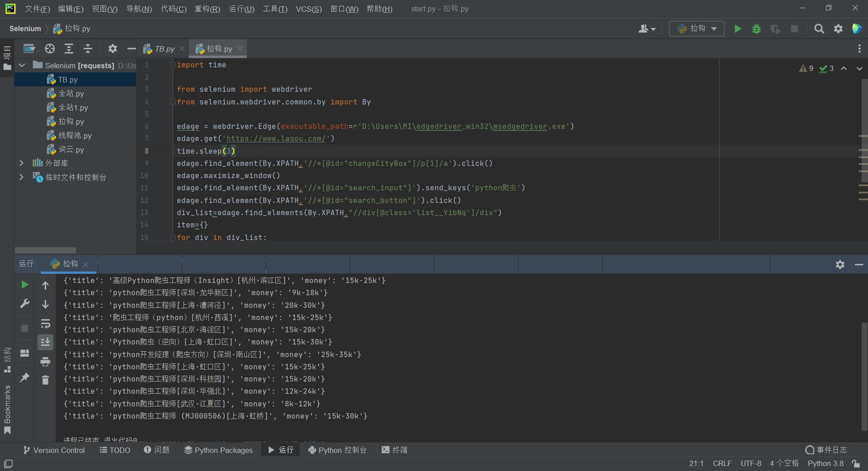This screenshot has width=868, height=471.
Task: Open the 重构(R) menu
Action: pyautogui.click(x=207, y=9)
